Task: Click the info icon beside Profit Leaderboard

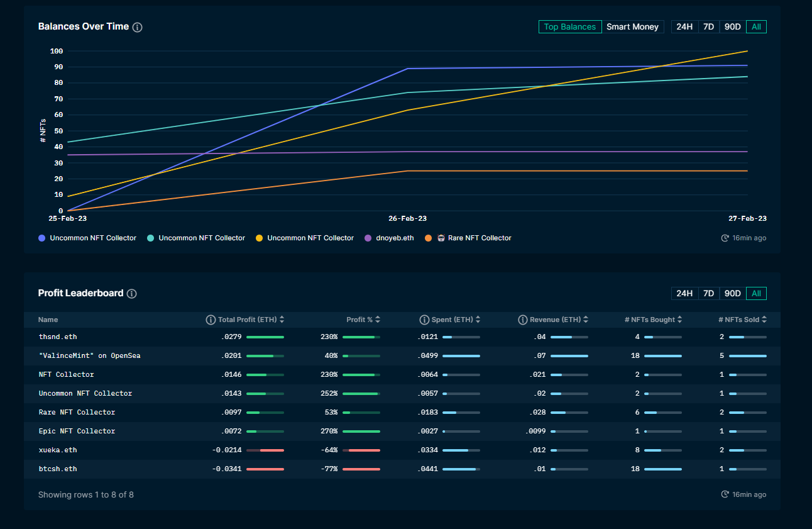Action: tap(132, 294)
